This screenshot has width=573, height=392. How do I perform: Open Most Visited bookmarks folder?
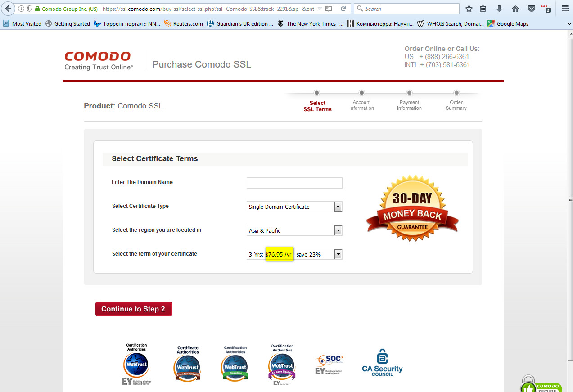click(22, 24)
